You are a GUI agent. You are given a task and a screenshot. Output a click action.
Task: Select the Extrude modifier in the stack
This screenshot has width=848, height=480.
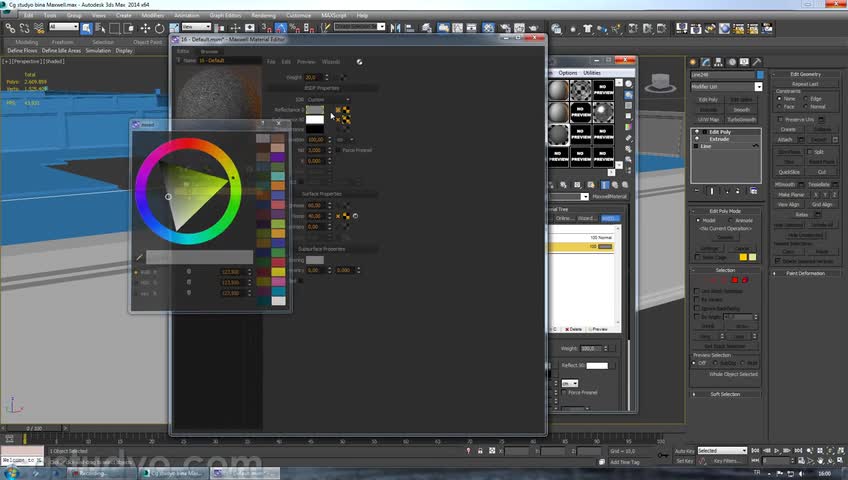[719, 139]
